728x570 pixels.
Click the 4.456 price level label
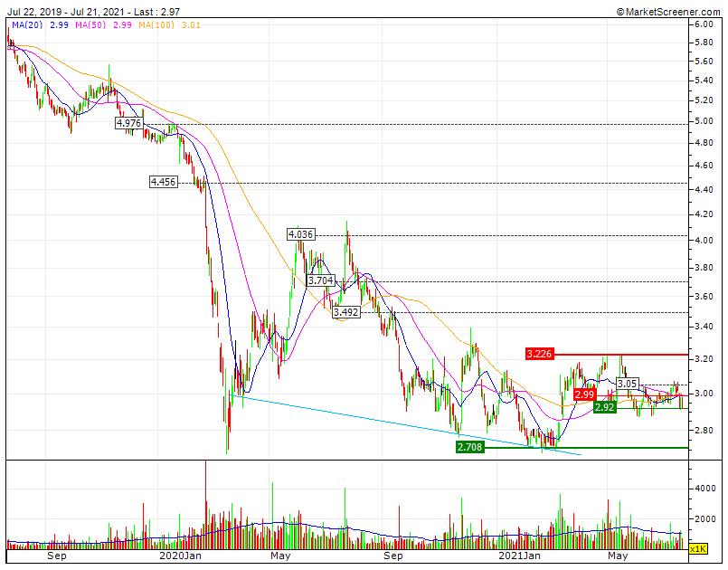[164, 182]
